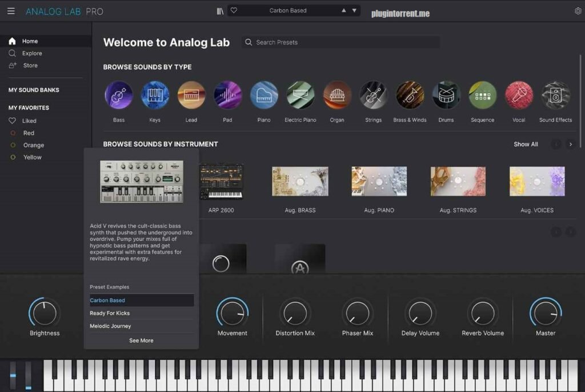Click See More in Acid V popup
Image resolution: width=585 pixels, height=392 pixels.
(141, 341)
